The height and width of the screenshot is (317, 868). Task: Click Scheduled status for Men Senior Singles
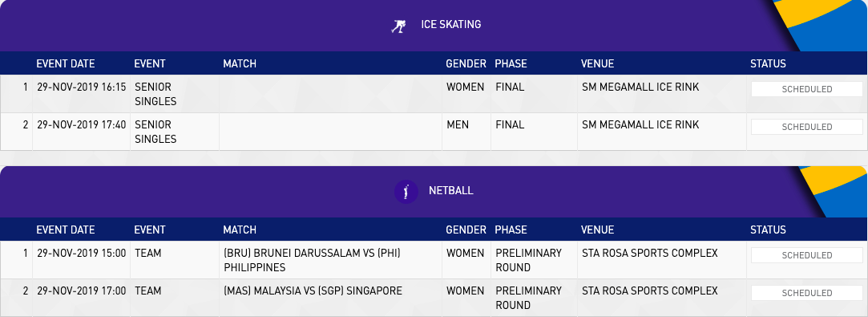[x=806, y=127]
